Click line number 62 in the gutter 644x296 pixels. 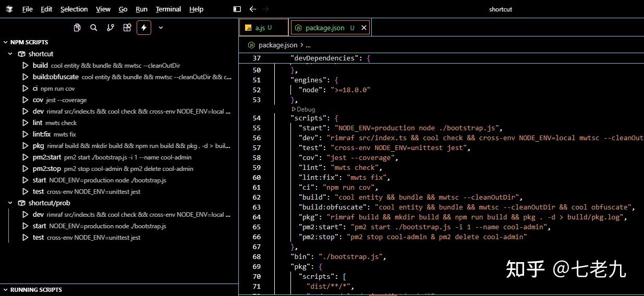pos(257,198)
